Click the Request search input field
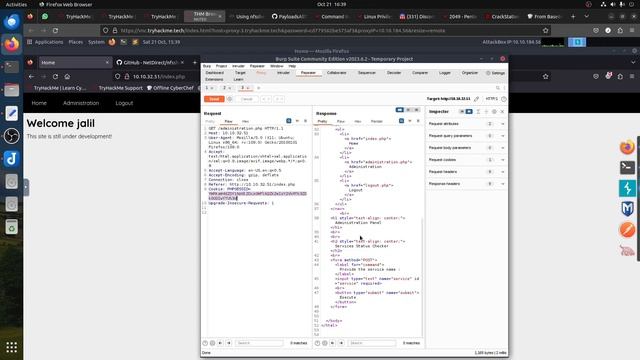Screen dimensions: 640x360 click(x=260, y=343)
